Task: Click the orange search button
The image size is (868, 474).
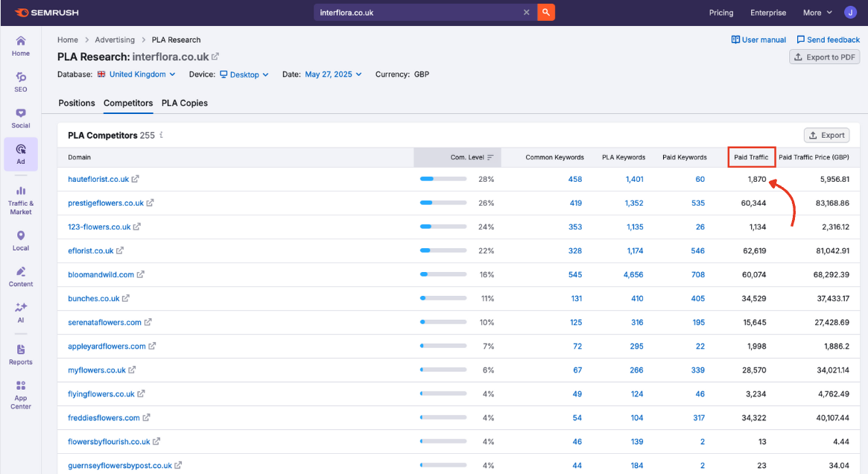Action: tap(546, 13)
